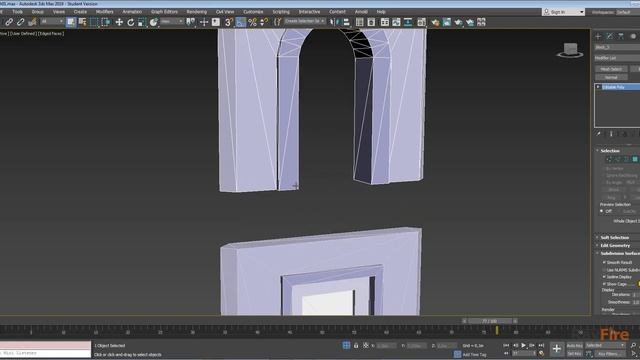The width and height of the screenshot is (640, 360).
Task: Activate the Select and Rotate tool
Action: (131, 22)
